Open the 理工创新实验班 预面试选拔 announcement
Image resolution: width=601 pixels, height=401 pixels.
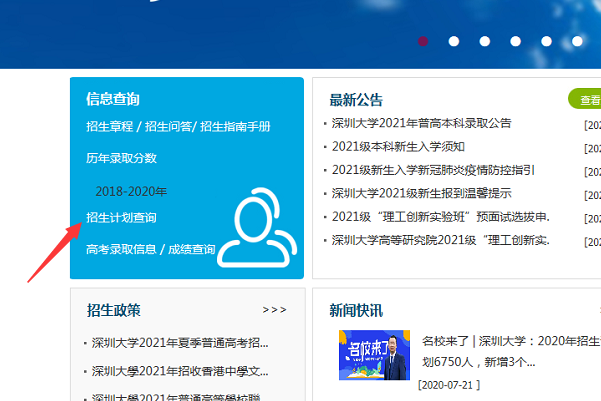441,217
